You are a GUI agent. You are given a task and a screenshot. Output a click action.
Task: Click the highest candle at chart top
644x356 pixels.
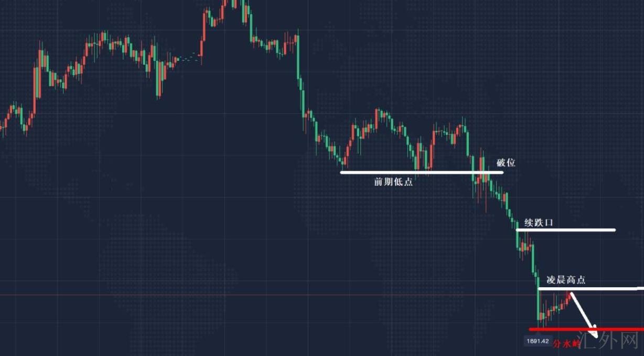coord(234,3)
